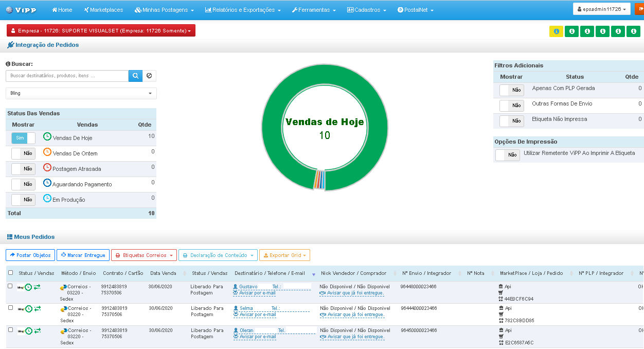Click the sort arrow on Destinatário column
This screenshot has width=644, height=349.
pyautogui.click(x=313, y=274)
